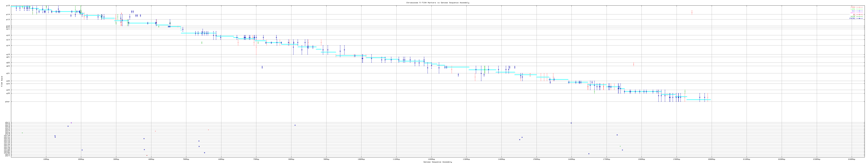Click the Genome Sequence Assembly axis title
Screen dimensions: 868x163
(437, 162)
